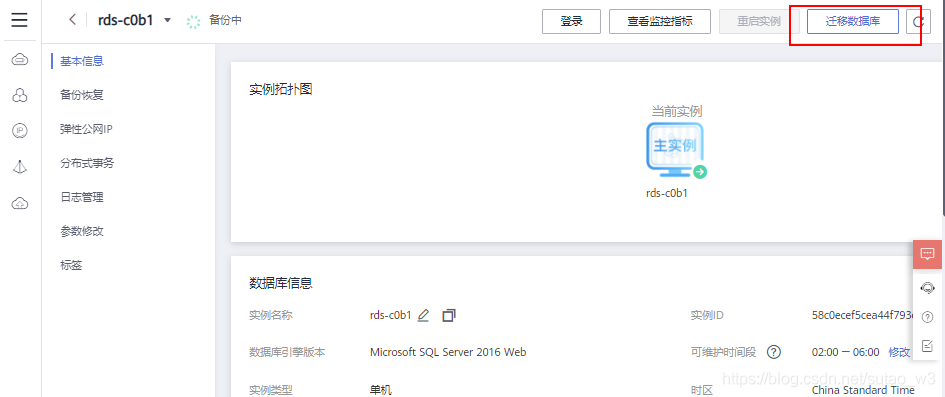Open the customer service headset icon

pos(928,288)
